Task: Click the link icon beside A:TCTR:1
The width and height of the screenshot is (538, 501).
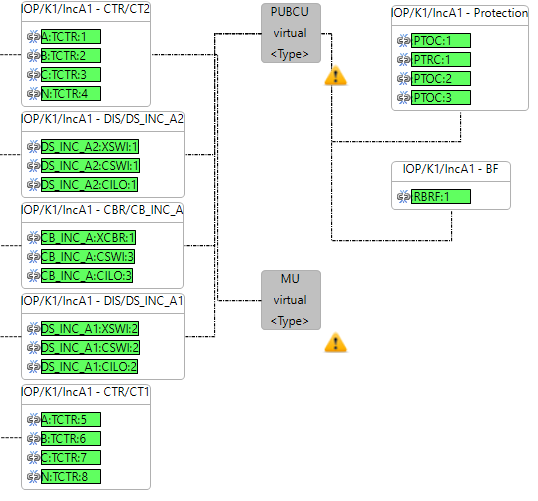Action: coord(34,36)
